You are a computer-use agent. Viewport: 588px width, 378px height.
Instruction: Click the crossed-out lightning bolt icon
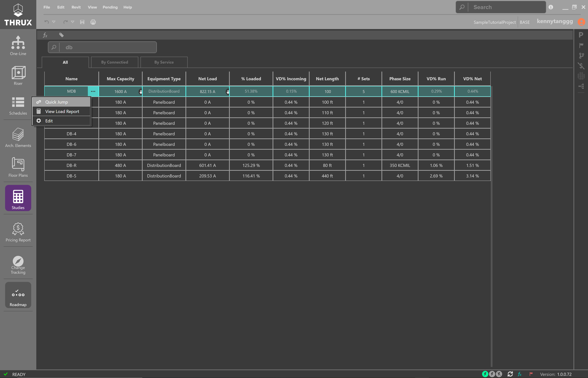click(x=499, y=374)
